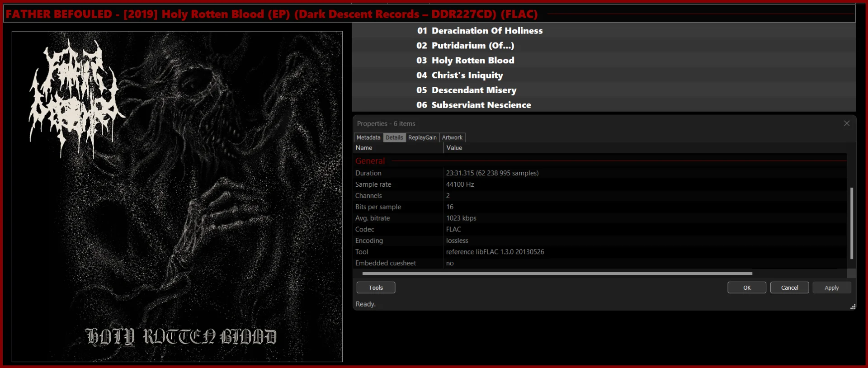868x368 pixels.
Task: Switch to the Metadata tab
Action: click(368, 137)
